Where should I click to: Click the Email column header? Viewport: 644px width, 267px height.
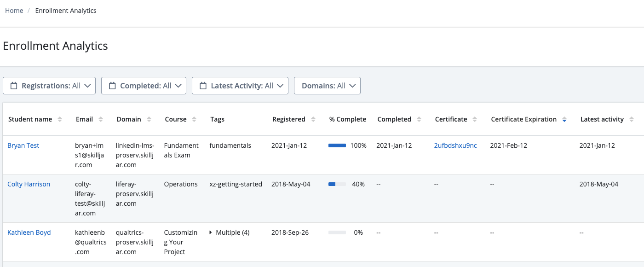[x=85, y=119]
